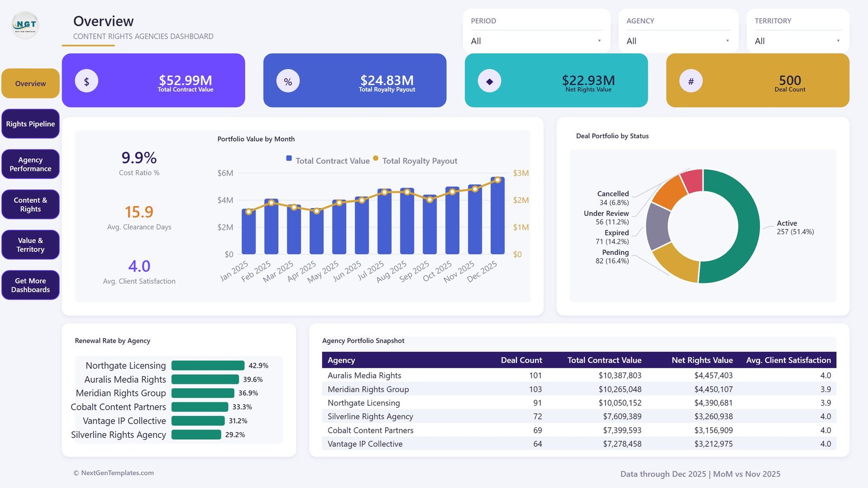Open the Agency filter dropdown
868x488 pixels.
click(x=678, y=41)
